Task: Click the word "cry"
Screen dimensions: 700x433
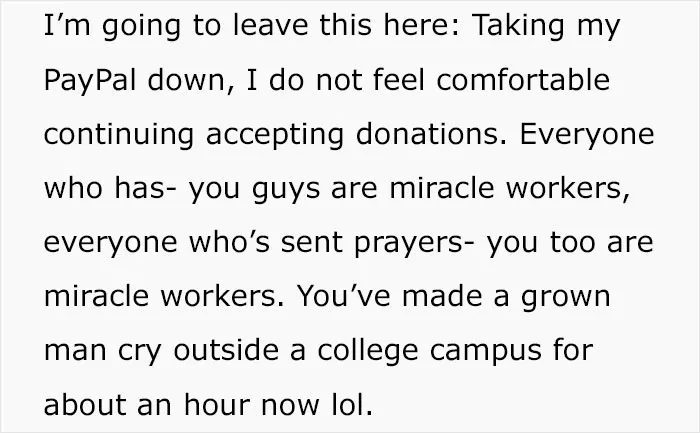Action: coord(139,352)
